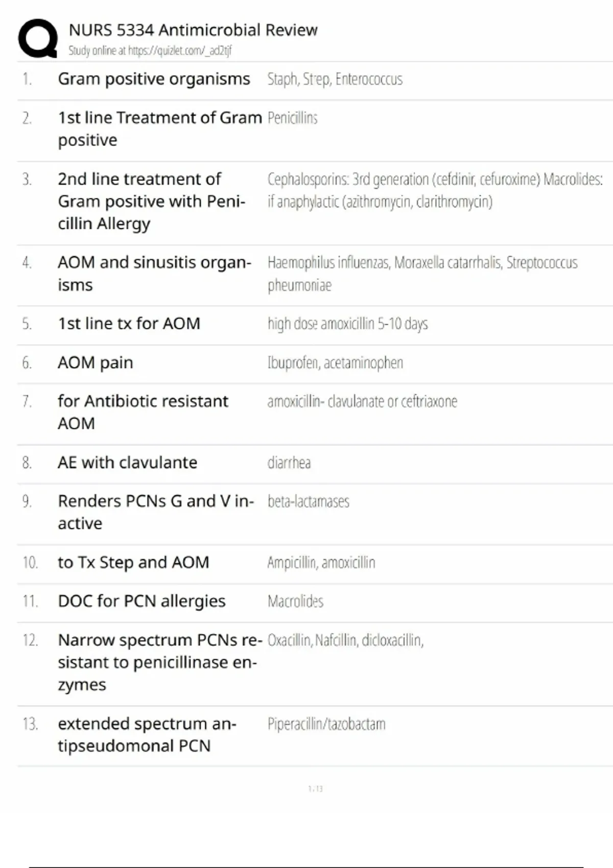Click the term AOM pain
Screen dimensions: 613x868
95,363
